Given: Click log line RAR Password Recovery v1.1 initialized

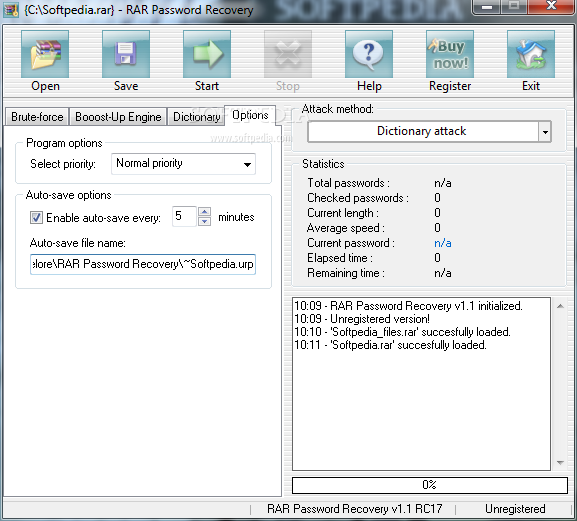Looking at the screenshot, I should 408,306.
